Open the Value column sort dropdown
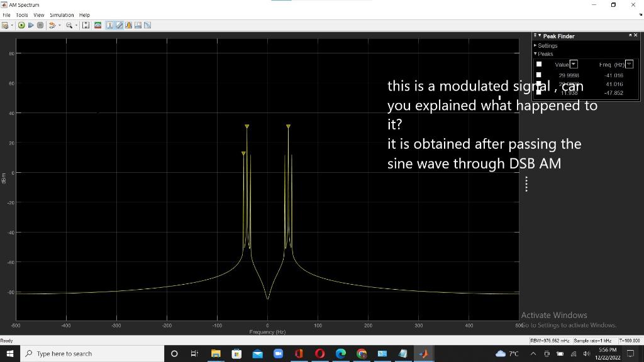This screenshot has height=362, width=644. (x=574, y=64)
